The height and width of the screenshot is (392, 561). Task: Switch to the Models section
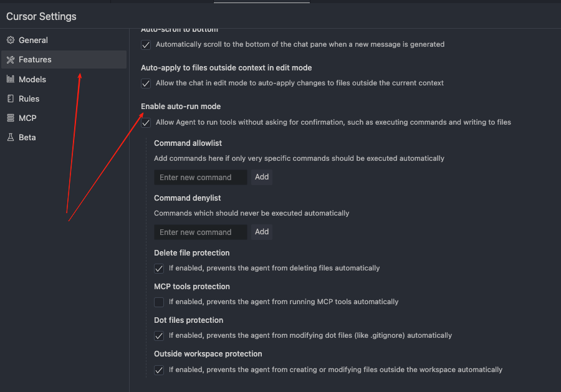click(x=64, y=79)
